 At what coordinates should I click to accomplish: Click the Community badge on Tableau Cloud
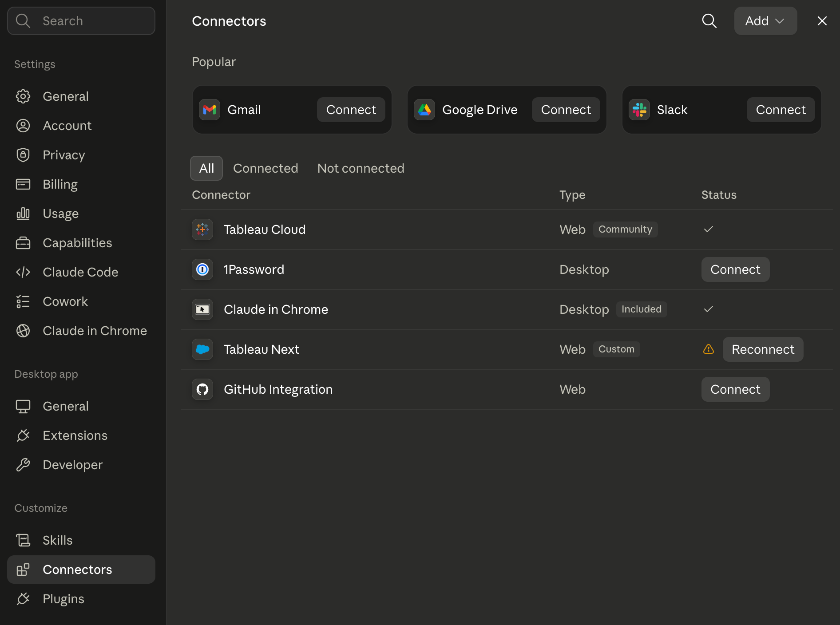click(x=625, y=229)
